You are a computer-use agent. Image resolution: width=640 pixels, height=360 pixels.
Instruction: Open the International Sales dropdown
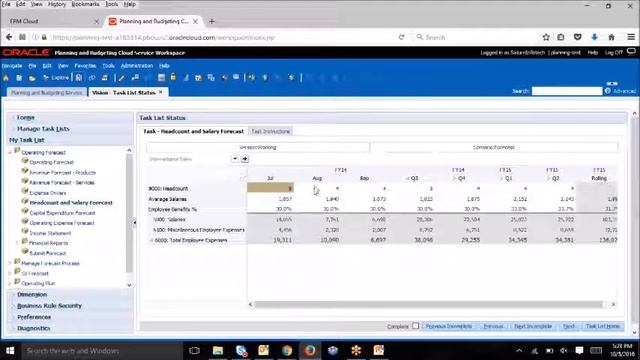click(x=235, y=159)
